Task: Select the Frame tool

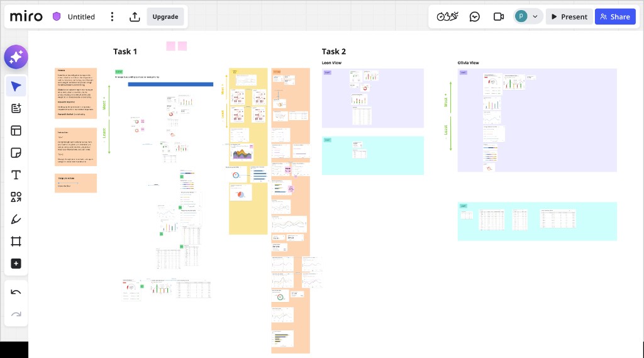Action: click(16, 241)
